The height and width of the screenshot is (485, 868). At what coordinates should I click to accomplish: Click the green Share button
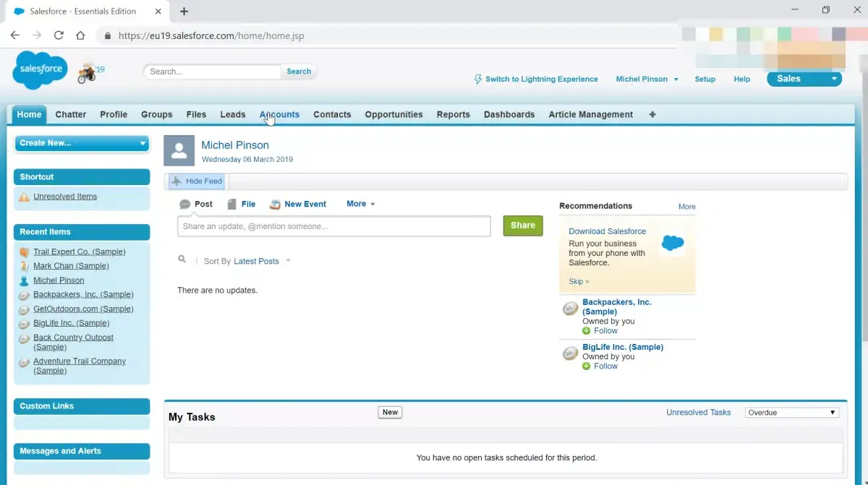pos(523,226)
